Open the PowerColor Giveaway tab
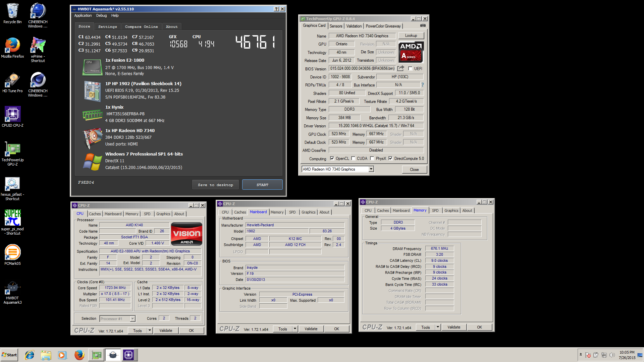The height and width of the screenshot is (362, 644). coord(383,26)
